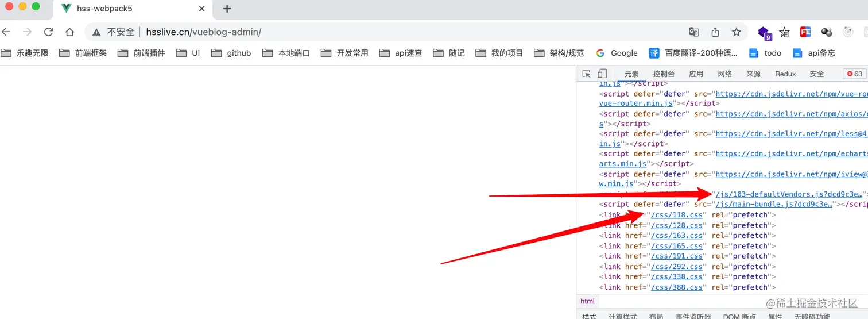The height and width of the screenshot is (319, 868).
Task: Open the Google Translate icon in the address bar
Action: (x=694, y=32)
